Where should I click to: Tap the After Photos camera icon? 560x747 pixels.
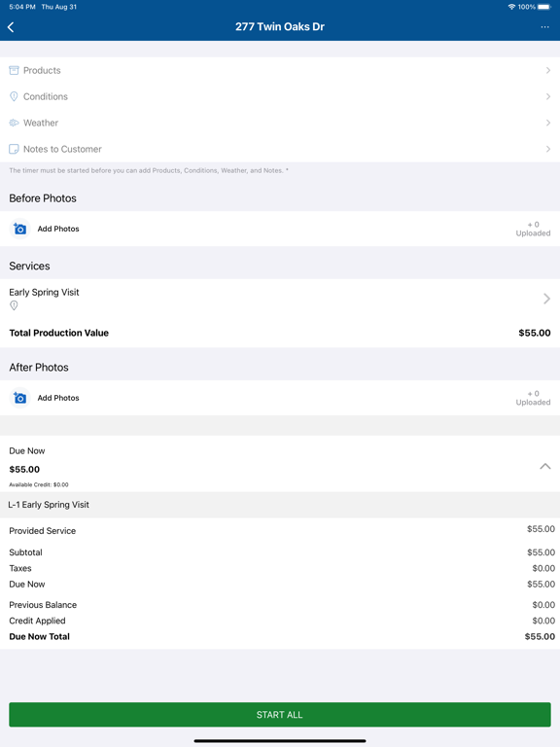(20, 398)
